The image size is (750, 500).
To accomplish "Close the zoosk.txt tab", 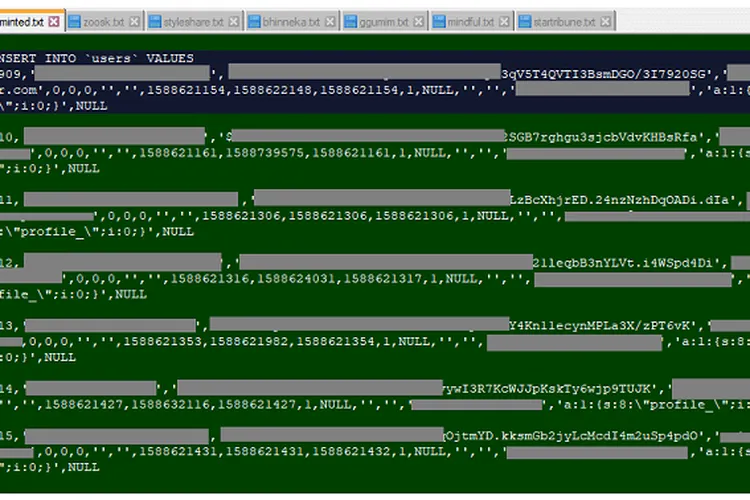I will tap(135, 21).
